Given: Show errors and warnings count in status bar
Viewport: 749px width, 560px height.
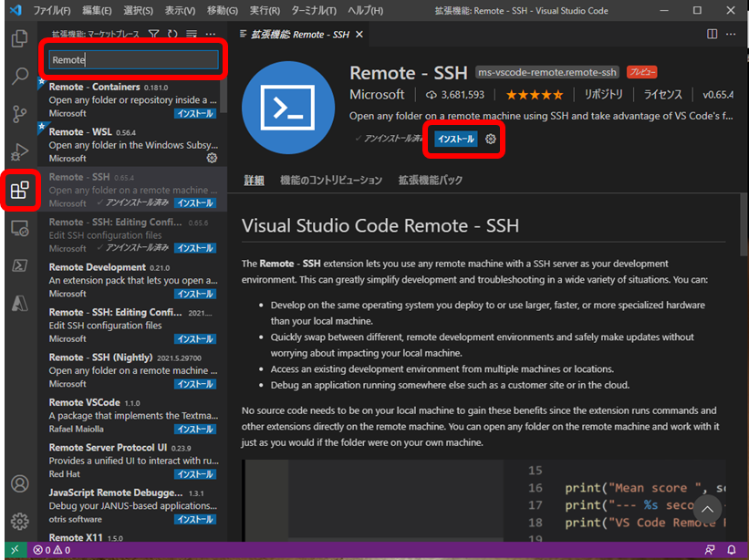Looking at the screenshot, I should tap(52, 550).
